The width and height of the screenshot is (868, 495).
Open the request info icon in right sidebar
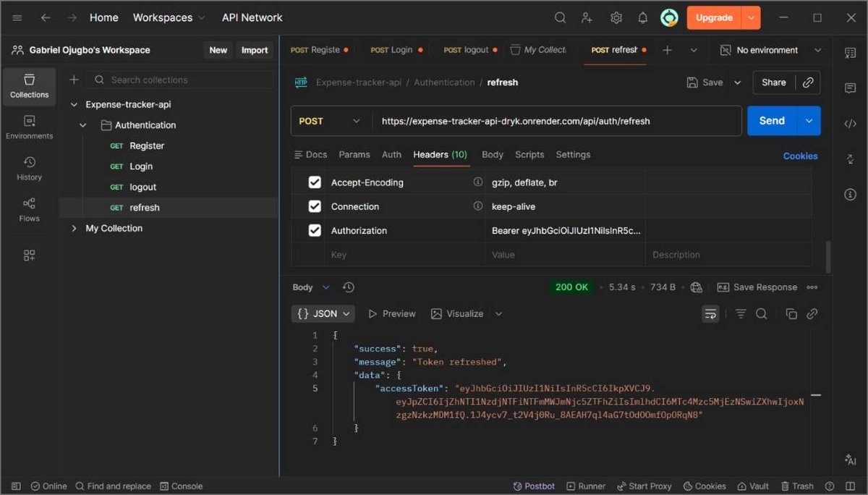tap(851, 195)
